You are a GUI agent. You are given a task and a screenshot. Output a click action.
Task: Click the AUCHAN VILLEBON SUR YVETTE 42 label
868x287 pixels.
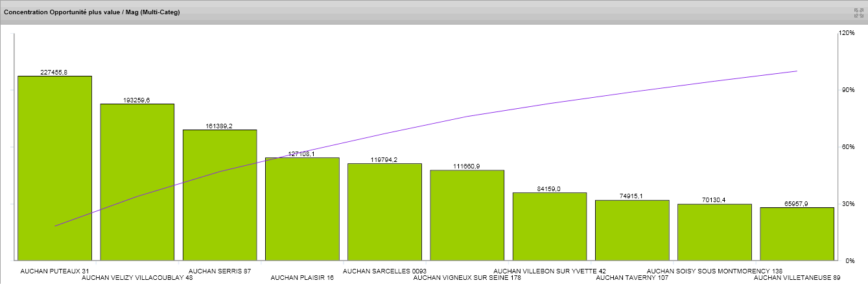click(x=550, y=271)
